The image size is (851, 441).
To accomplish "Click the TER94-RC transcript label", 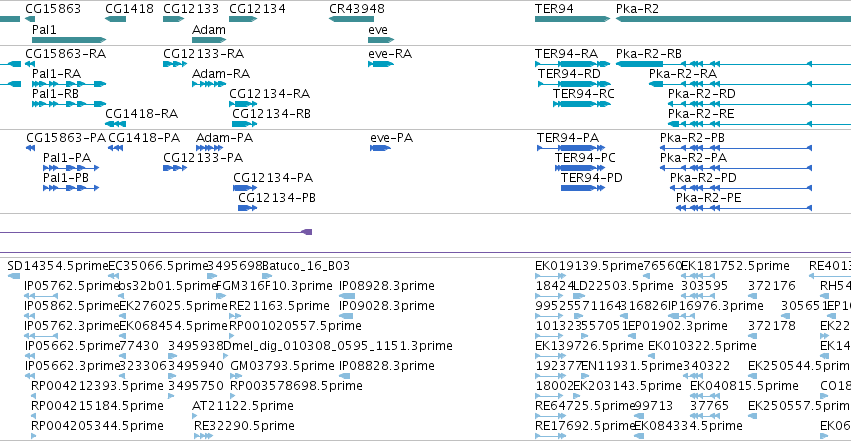I will click(x=584, y=94).
